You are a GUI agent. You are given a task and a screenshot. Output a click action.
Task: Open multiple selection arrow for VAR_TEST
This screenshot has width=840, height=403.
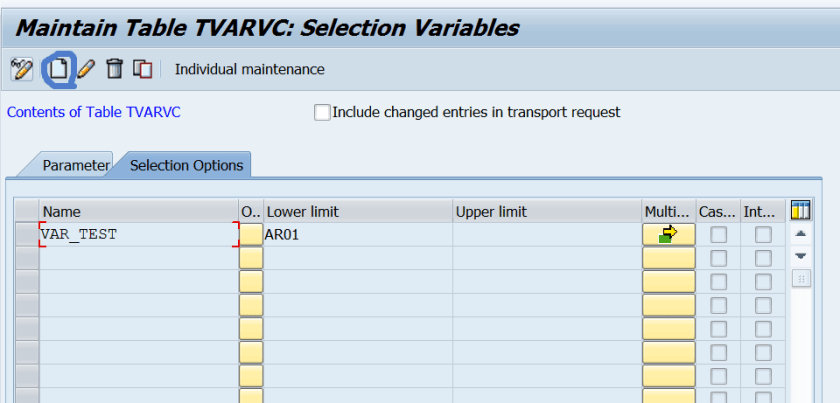[668, 234]
